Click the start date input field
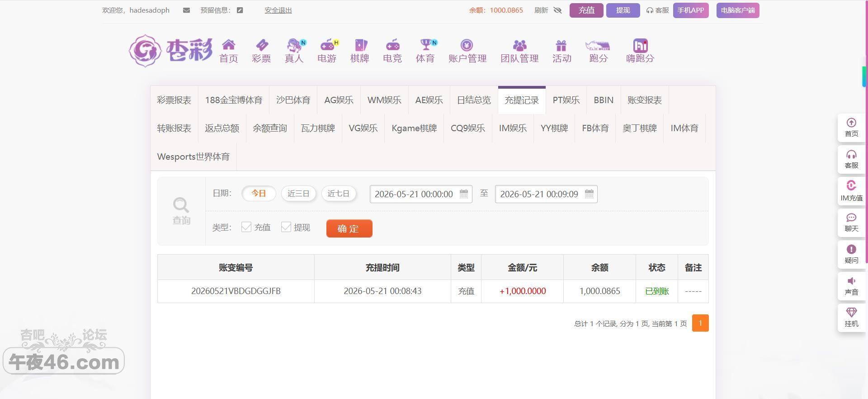Viewport: 868px width, 399px height. pyautogui.click(x=421, y=194)
